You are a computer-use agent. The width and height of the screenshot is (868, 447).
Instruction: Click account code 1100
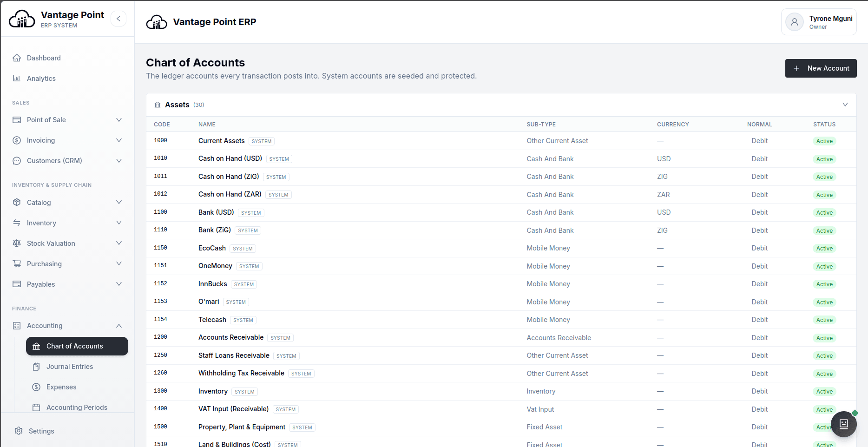[160, 212]
